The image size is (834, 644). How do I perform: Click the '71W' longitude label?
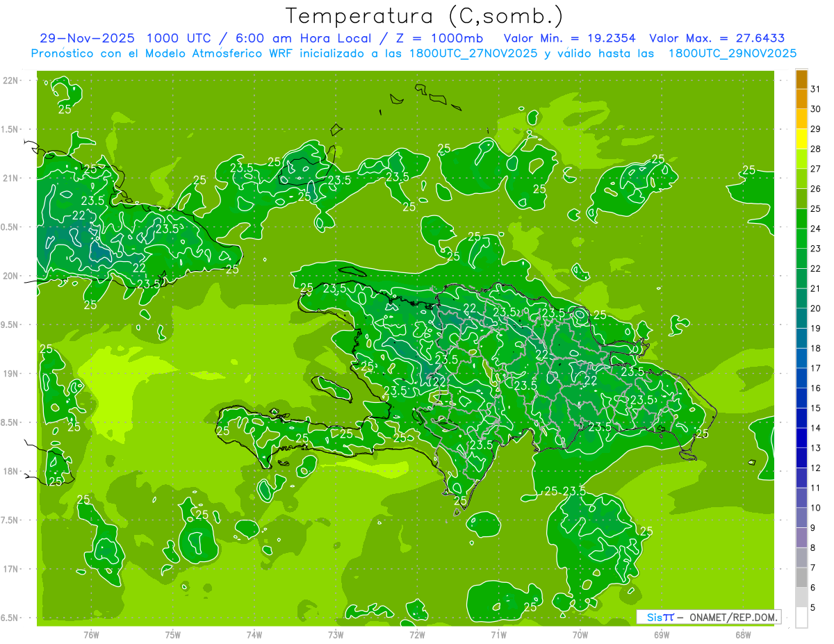point(499,634)
